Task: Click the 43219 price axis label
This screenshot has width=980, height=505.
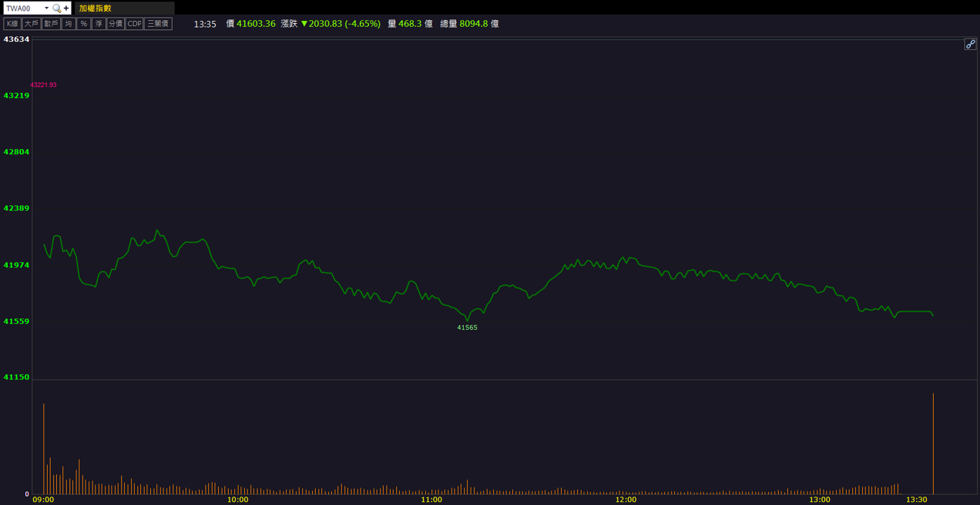Action: point(17,95)
